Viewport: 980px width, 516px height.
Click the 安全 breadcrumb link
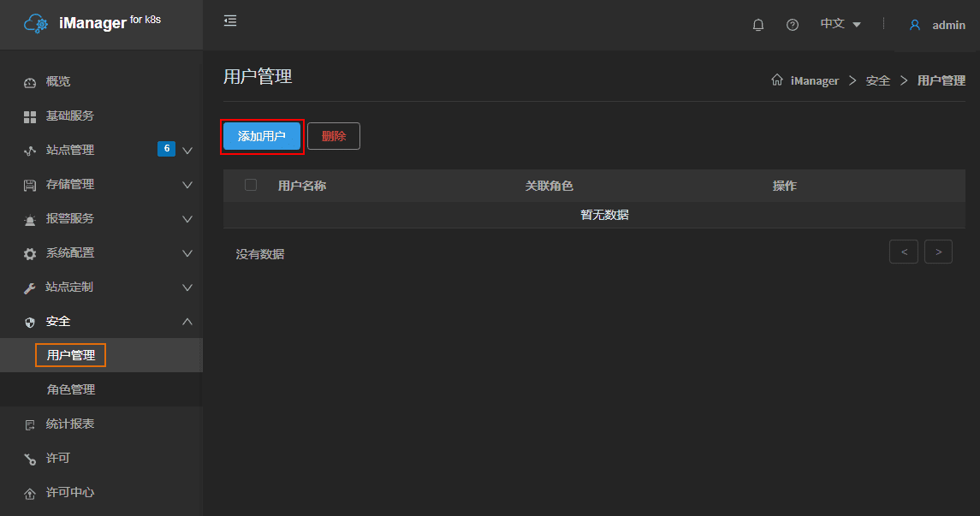point(878,80)
